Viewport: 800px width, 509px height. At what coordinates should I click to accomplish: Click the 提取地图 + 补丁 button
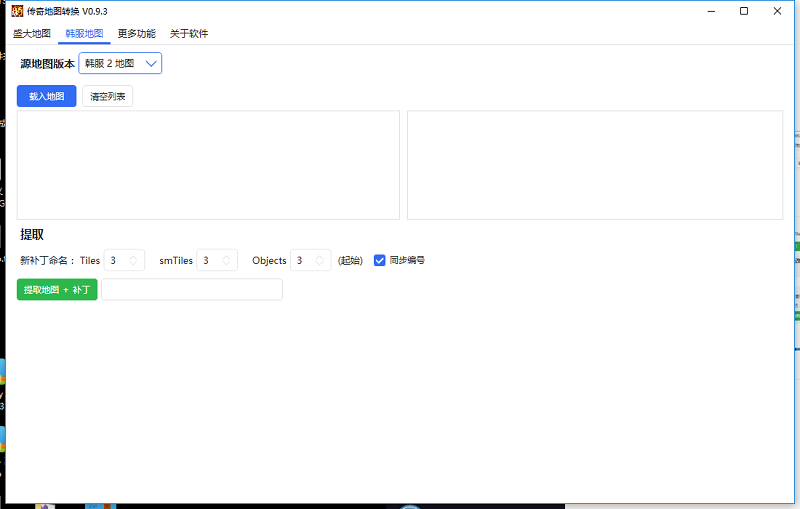[x=57, y=290]
